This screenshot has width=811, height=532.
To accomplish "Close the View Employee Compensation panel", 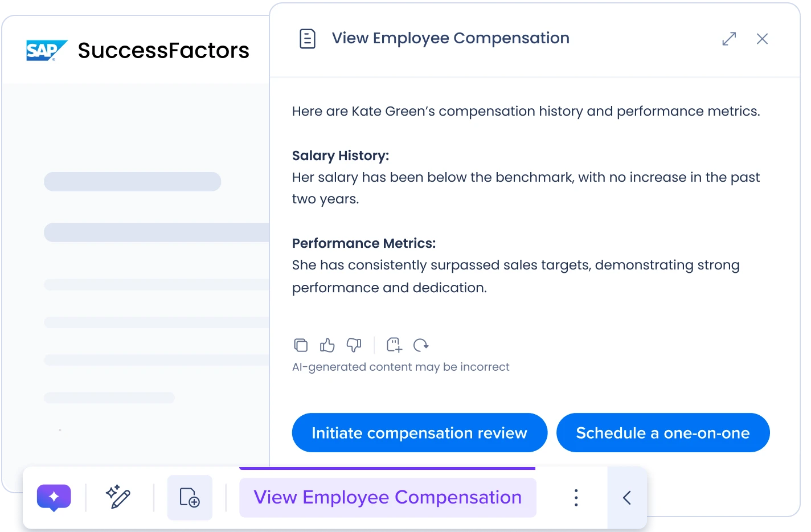I will coord(762,39).
